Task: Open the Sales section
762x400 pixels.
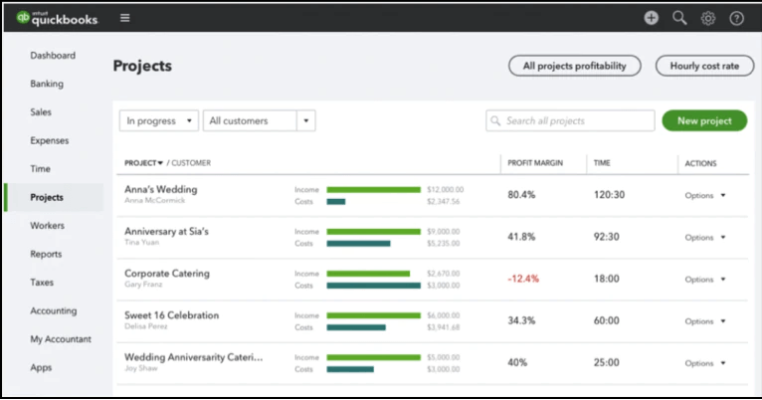Action: point(41,112)
